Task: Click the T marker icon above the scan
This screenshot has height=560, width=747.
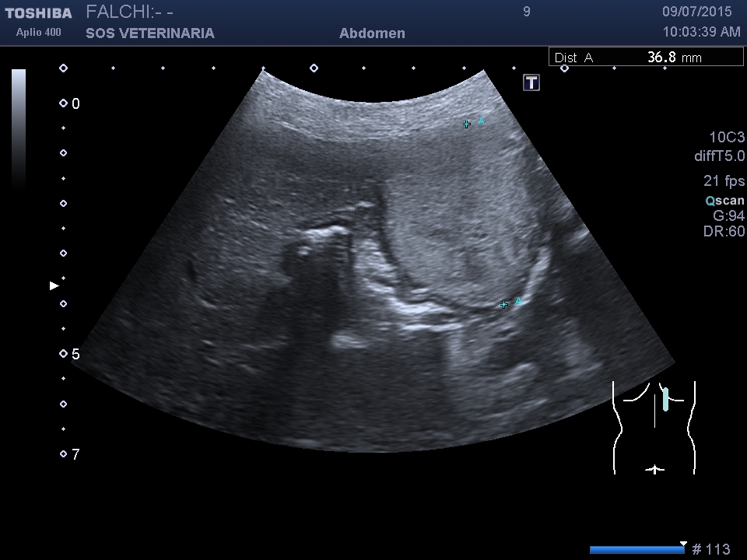Action: coord(531,82)
